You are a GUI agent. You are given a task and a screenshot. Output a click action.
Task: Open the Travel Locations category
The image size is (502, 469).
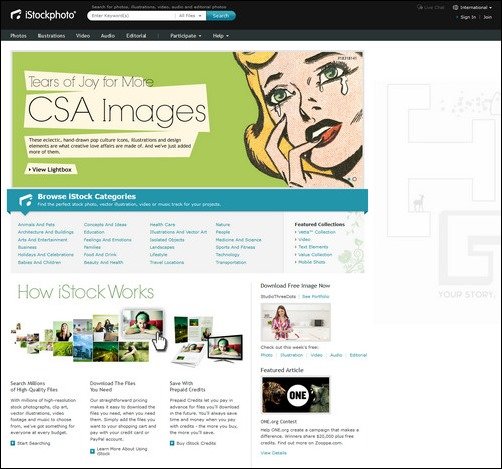point(167,262)
